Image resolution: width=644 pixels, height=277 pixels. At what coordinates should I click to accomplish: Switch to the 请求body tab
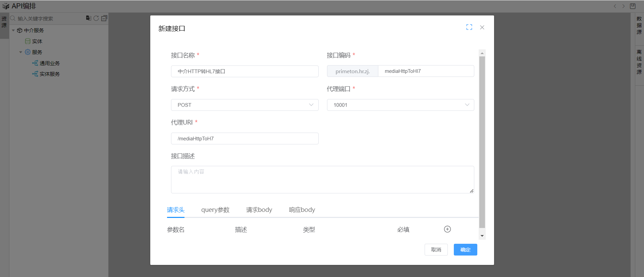(259, 210)
